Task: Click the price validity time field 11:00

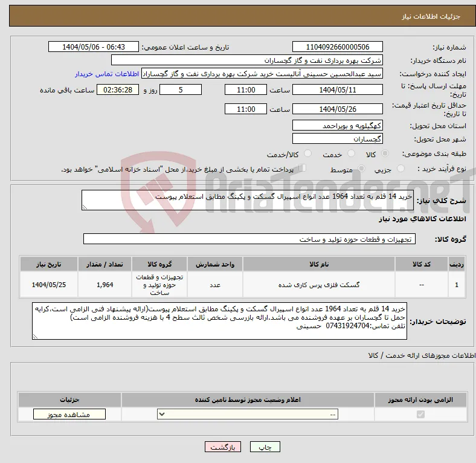Action: (246, 109)
